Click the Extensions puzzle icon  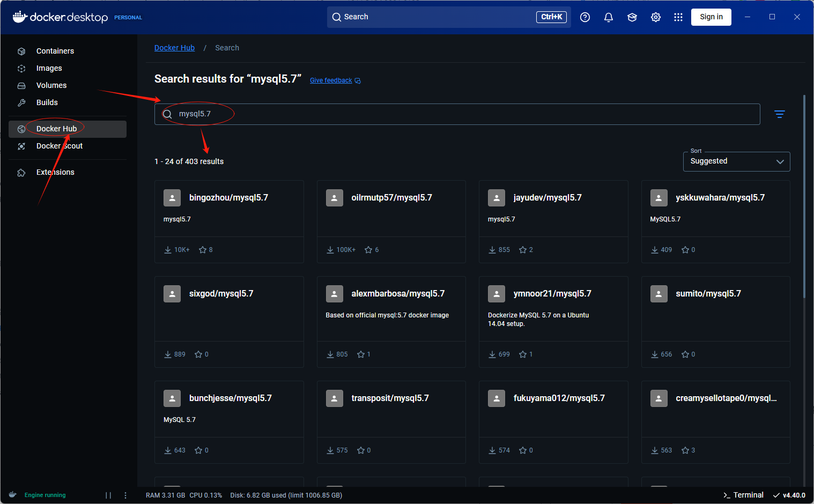click(21, 173)
